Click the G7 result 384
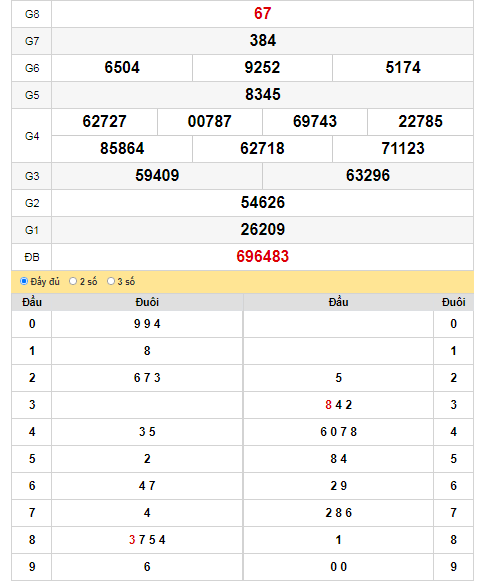 click(262, 40)
